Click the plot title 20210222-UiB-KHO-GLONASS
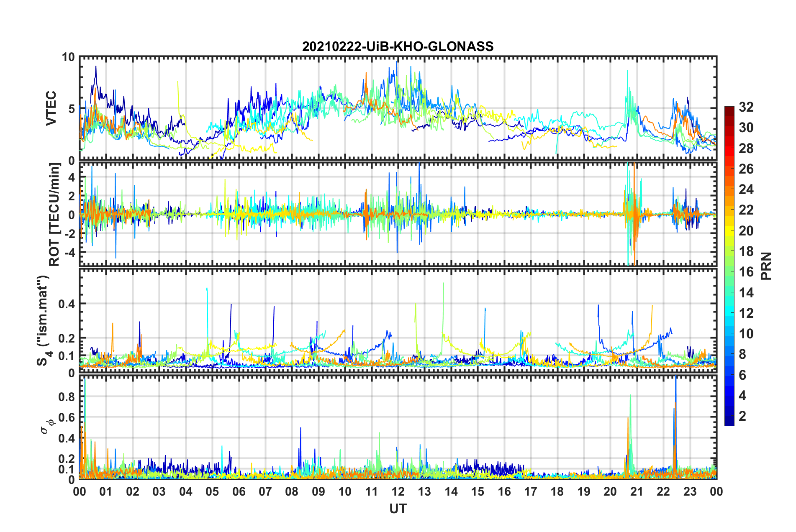The image size is (796, 532). pos(398,46)
